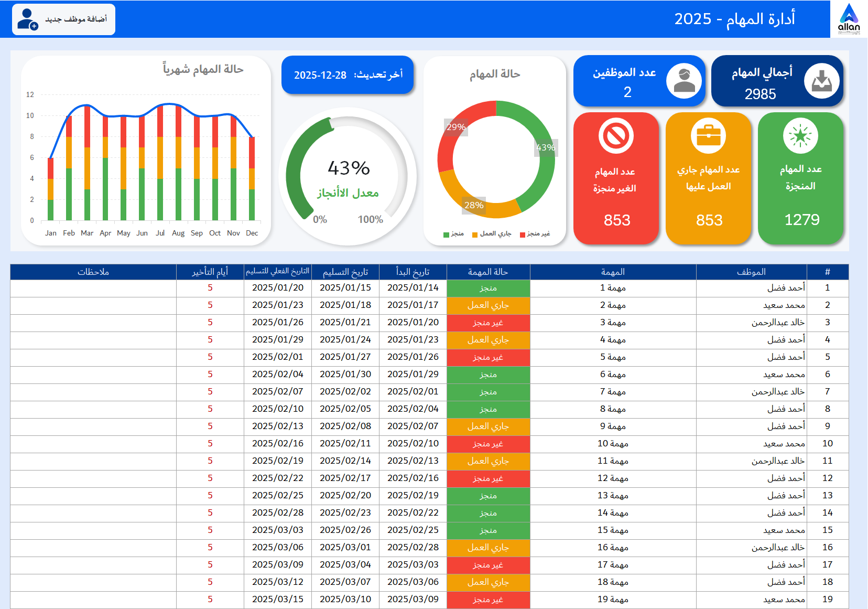
Task: Click the download tray icon for total tasks
Action: point(821,81)
